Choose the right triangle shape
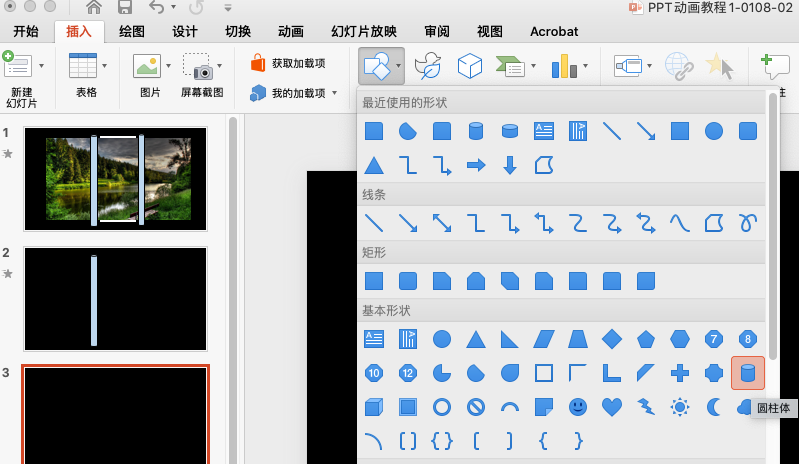799x464 pixels. pos(510,339)
